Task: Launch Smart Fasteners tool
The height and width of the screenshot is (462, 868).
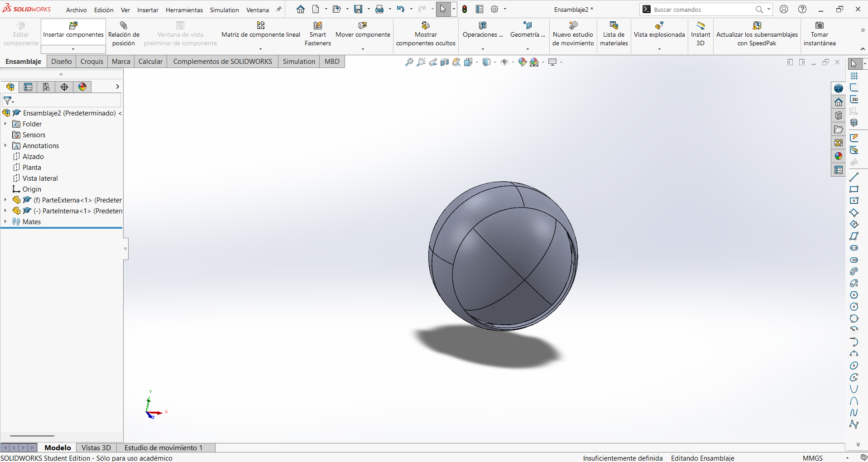Action: pos(317,34)
